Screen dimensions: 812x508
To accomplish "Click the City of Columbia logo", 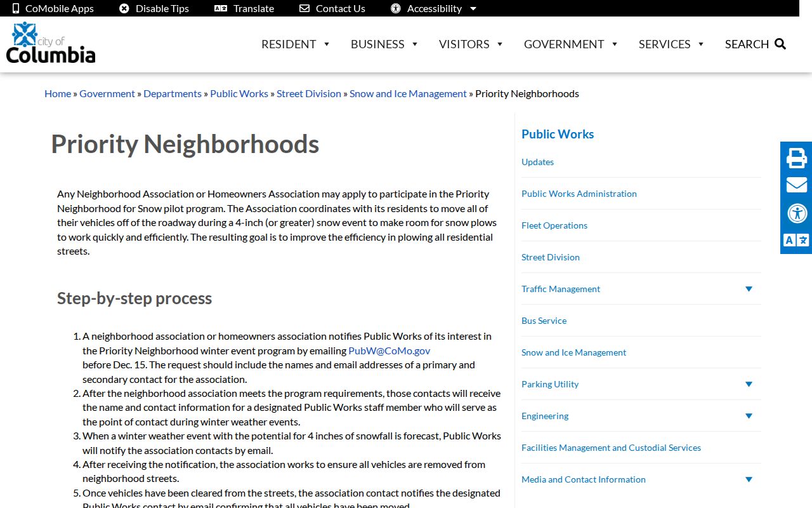I will point(51,43).
